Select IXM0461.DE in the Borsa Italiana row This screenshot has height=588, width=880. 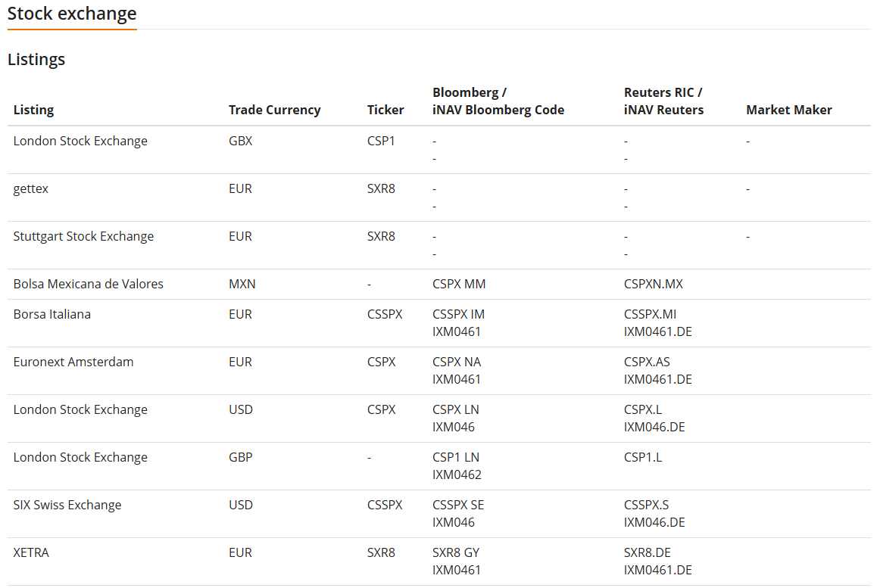coord(658,331)
